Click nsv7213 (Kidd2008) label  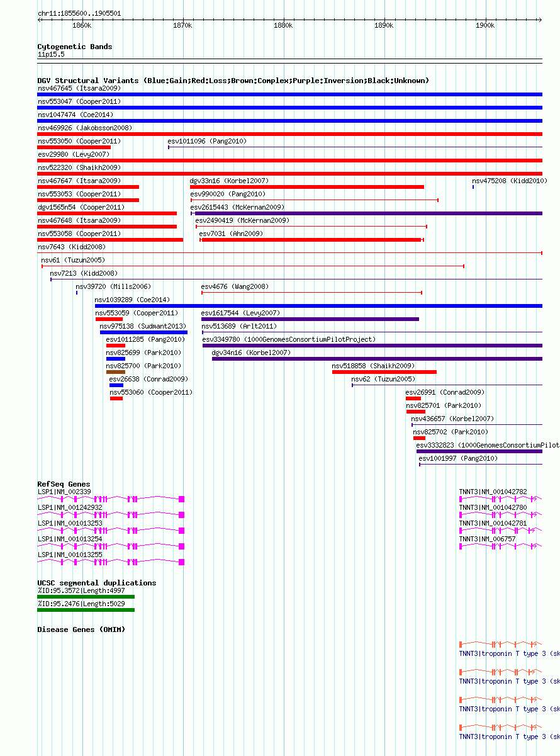(84, 273)
